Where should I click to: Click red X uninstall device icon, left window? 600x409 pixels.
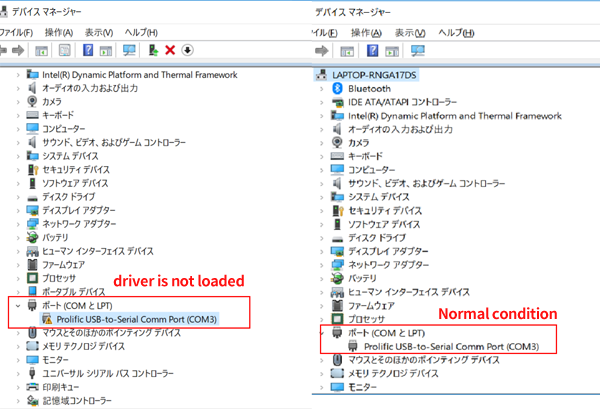point(170,50)
